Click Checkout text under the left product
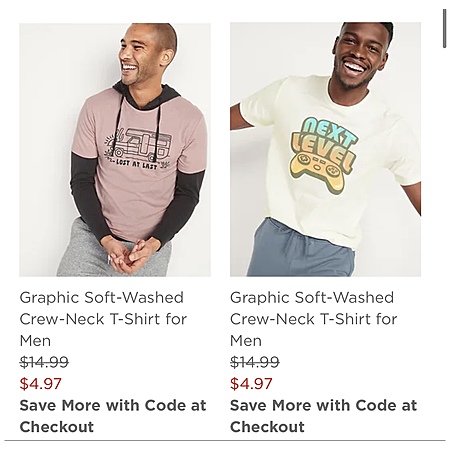450x450 pixels. click(x=57, y=427)
